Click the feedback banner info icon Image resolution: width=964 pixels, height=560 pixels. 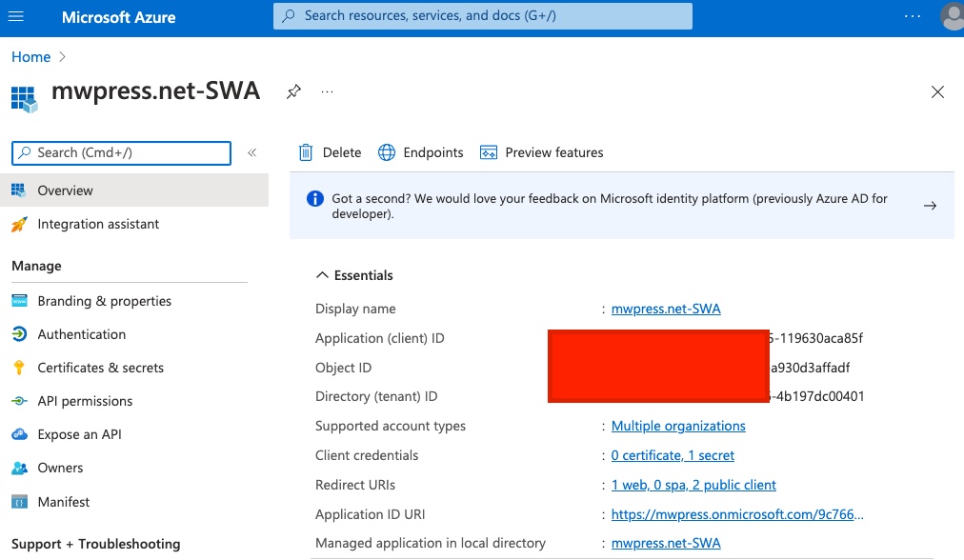[314, 198]
